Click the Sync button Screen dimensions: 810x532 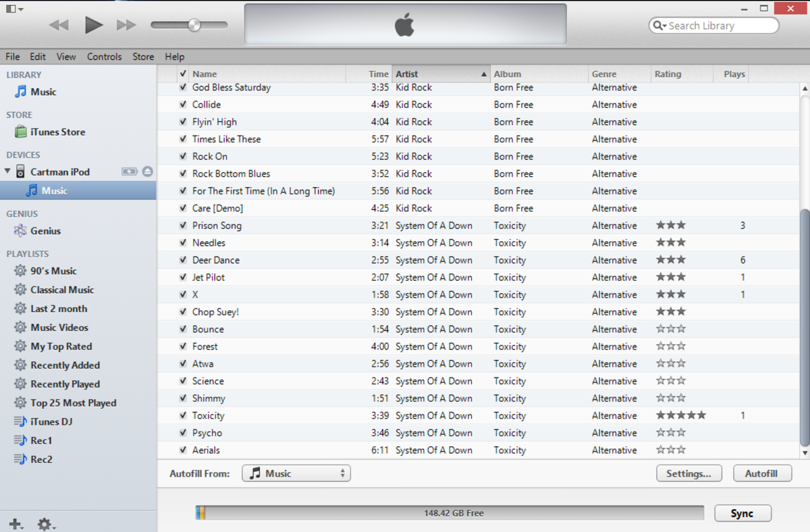742,513
